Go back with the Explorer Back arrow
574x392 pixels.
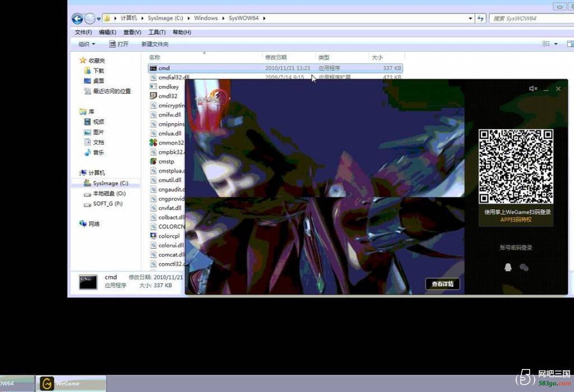point(77,18)
